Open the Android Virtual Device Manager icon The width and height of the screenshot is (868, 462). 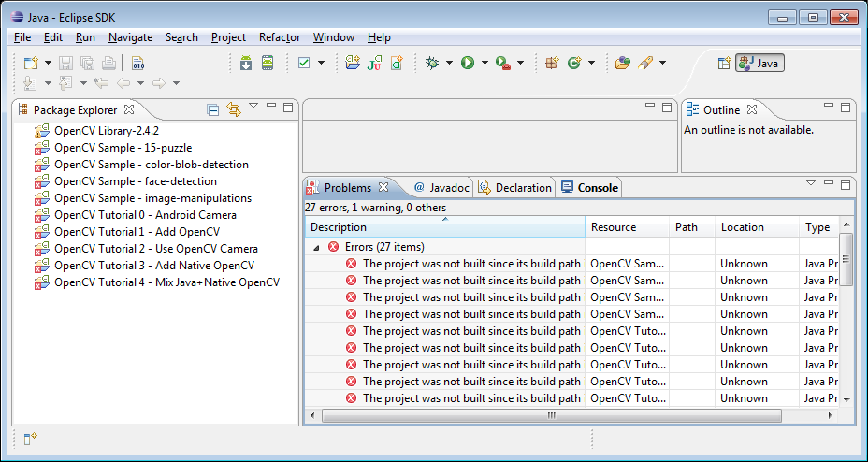pyautogui.click(x=268, y=63)
